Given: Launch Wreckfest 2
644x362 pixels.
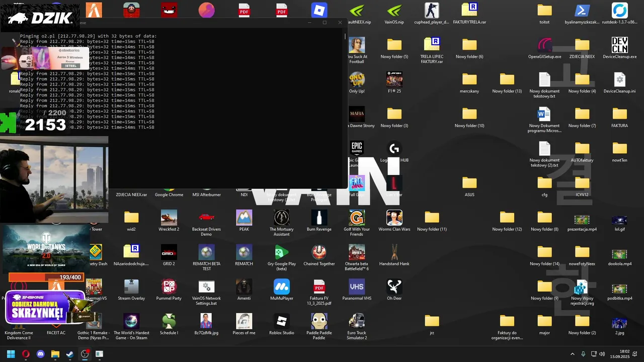Looking at the screenshot, I should pyautogui.click(x=169, y=221).
